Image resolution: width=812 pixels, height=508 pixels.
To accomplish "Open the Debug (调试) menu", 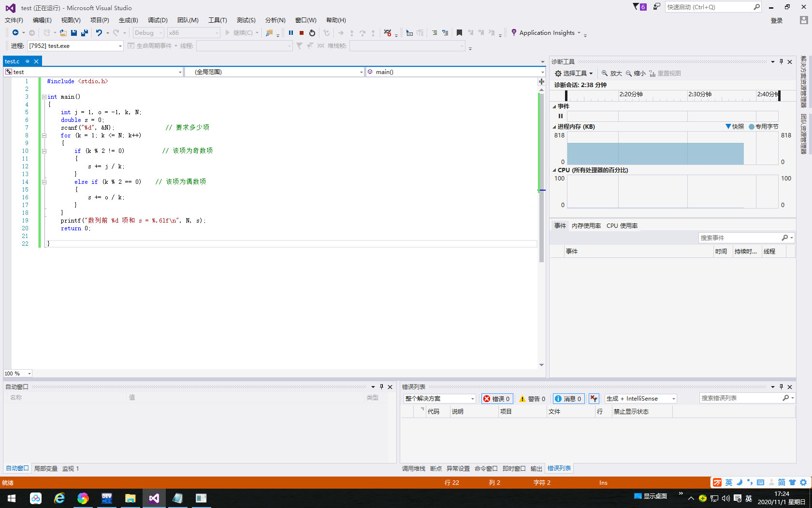I will (158, 20).
